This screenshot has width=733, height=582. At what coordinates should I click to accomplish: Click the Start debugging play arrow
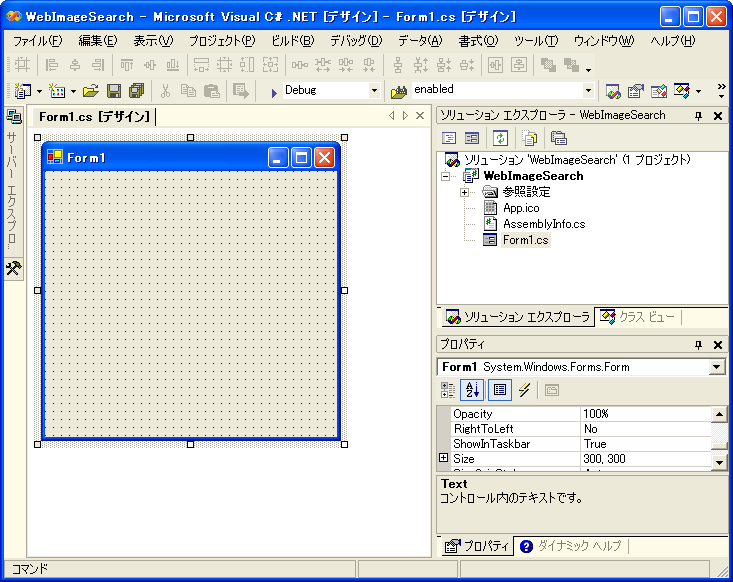click(x=274, y=93)
